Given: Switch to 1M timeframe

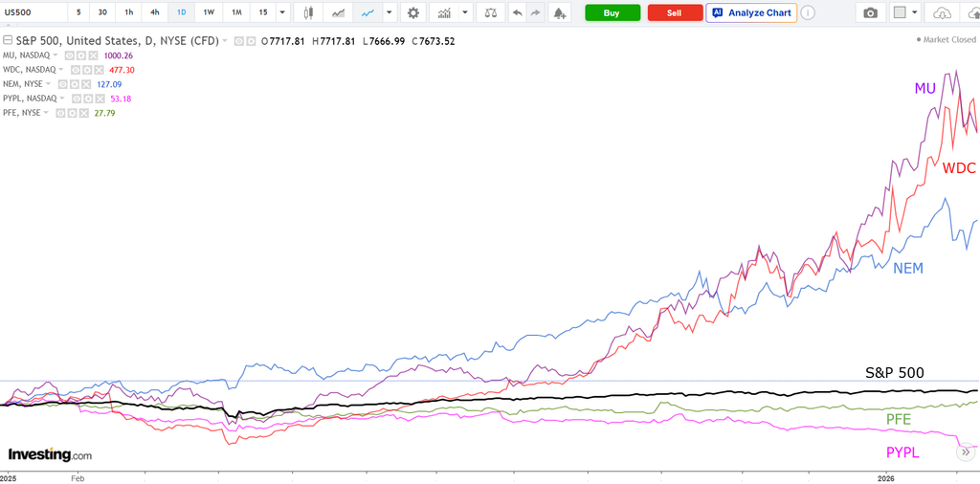Looking at the screenshot, I should click(236, 12).
